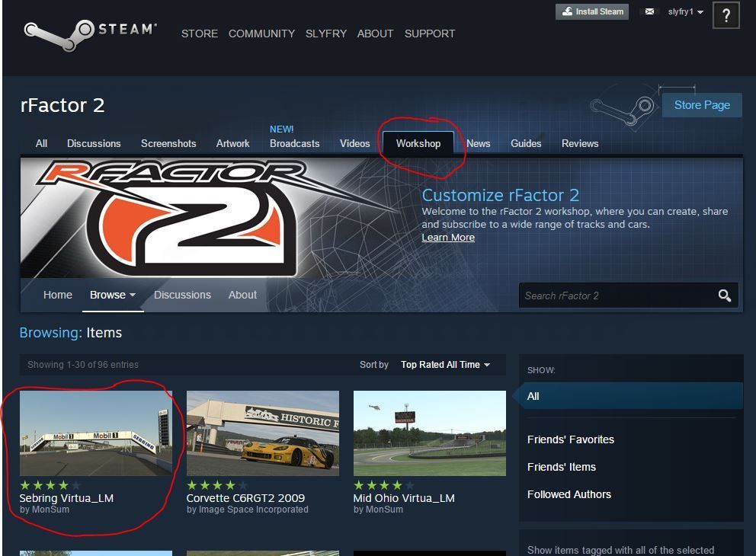Show Followed Authors
The width and height of the screenshot is (756, 556).
569,494
